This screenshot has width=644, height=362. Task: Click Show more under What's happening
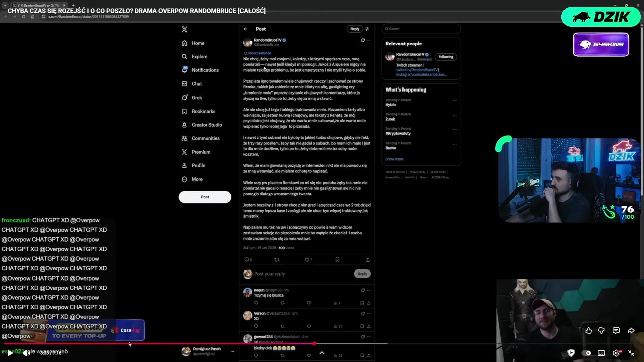[x=394, y=159]
